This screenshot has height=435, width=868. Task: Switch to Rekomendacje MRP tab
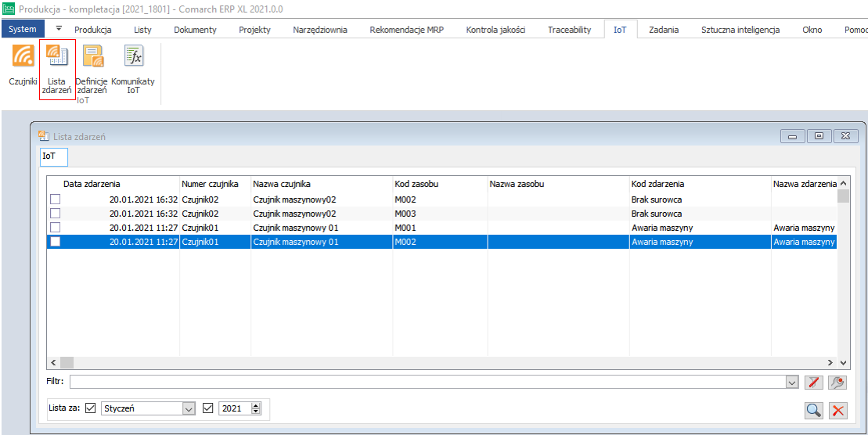[x=406, y=30]
